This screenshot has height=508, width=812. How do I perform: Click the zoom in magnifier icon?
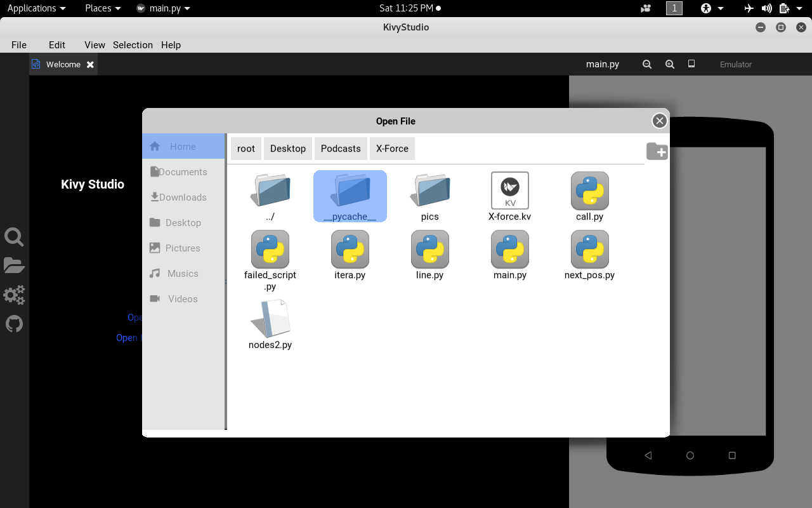point(670,64)
